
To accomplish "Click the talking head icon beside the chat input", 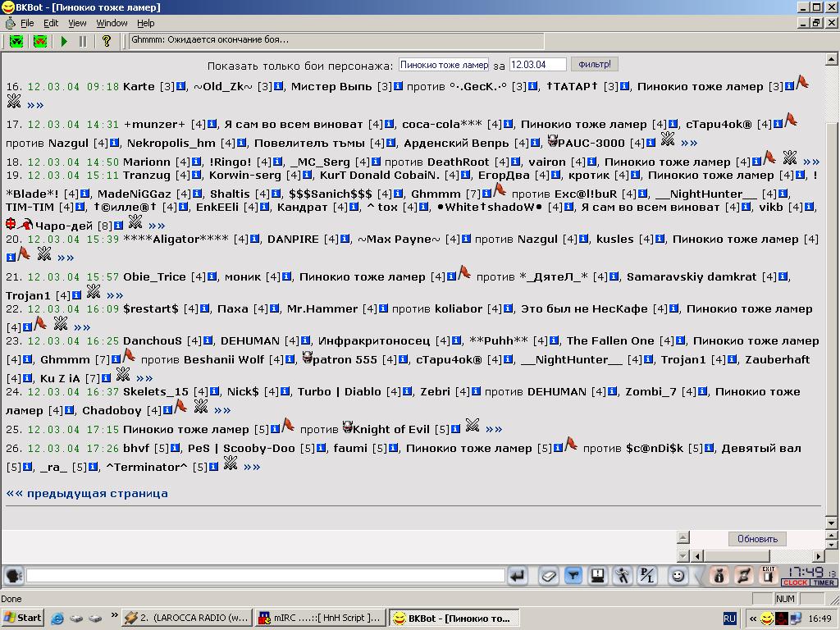I will (x=13, y=577).
